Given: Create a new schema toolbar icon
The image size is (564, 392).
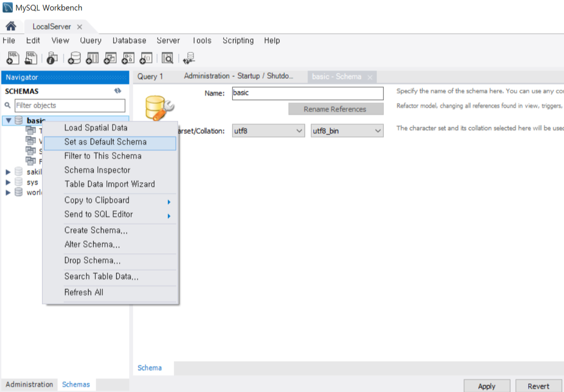Looking at the screenshot, I should (74, 58).
